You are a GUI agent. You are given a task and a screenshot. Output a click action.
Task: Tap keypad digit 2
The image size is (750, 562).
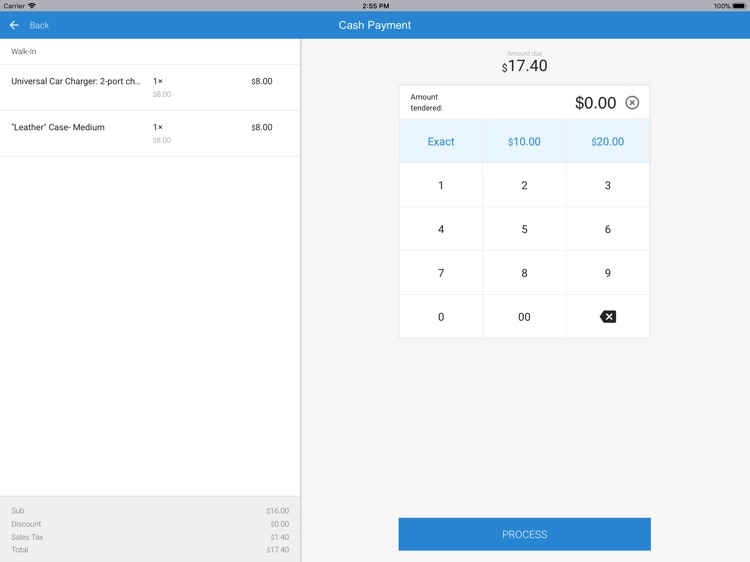coord(524,185)
